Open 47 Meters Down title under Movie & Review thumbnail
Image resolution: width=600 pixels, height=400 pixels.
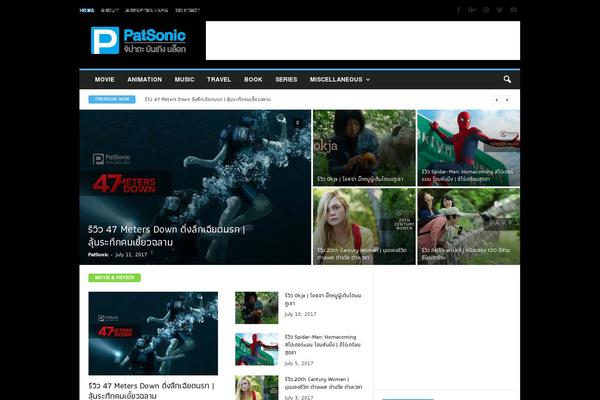(x=152, y=390)
